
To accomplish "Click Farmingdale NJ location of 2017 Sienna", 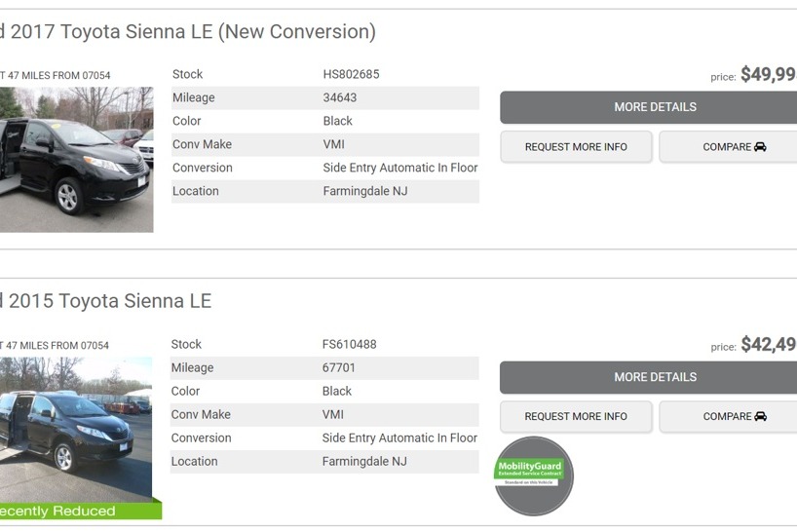I will (365, 191).
